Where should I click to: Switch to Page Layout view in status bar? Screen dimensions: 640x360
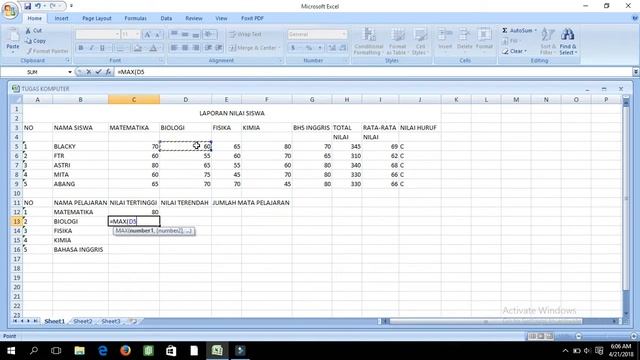click(540, 336)
